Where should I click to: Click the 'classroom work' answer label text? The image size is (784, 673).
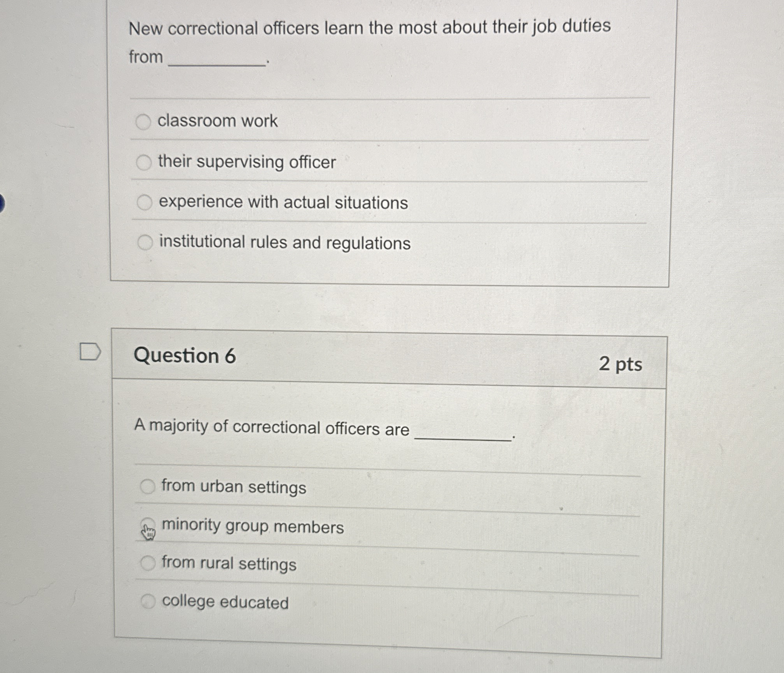217,121
